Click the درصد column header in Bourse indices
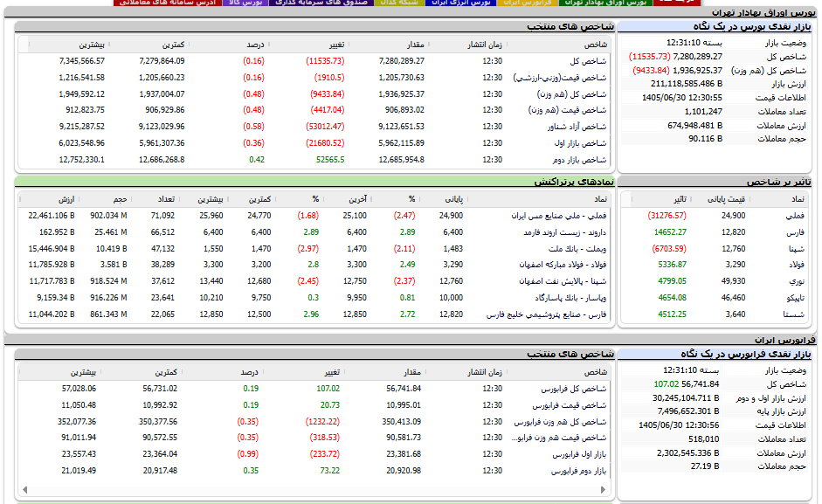Viewport: 822px width, 504px height. [x=255, y=45]
